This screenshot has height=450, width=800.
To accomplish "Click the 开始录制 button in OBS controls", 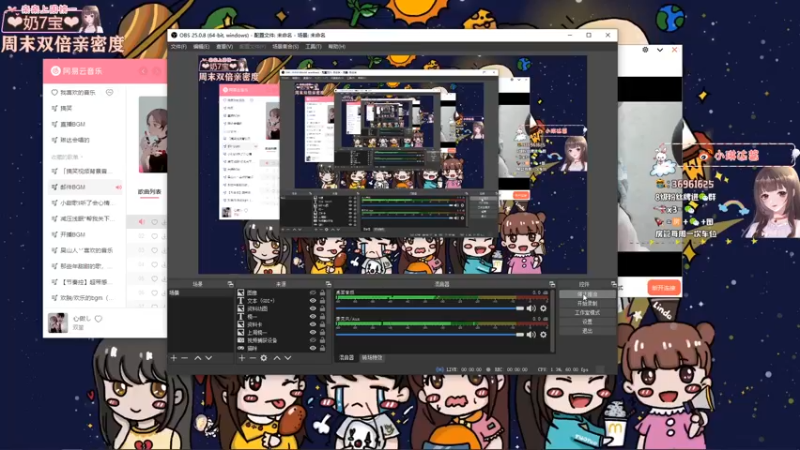I will (x=587, y=304).
